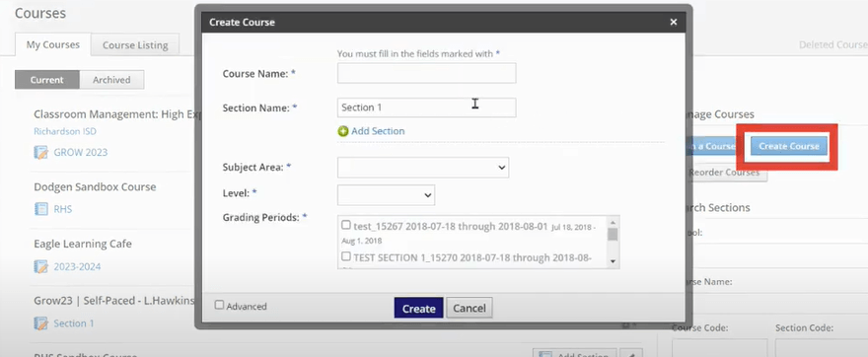Click the GROW 2023 section notebook icon

41,152
